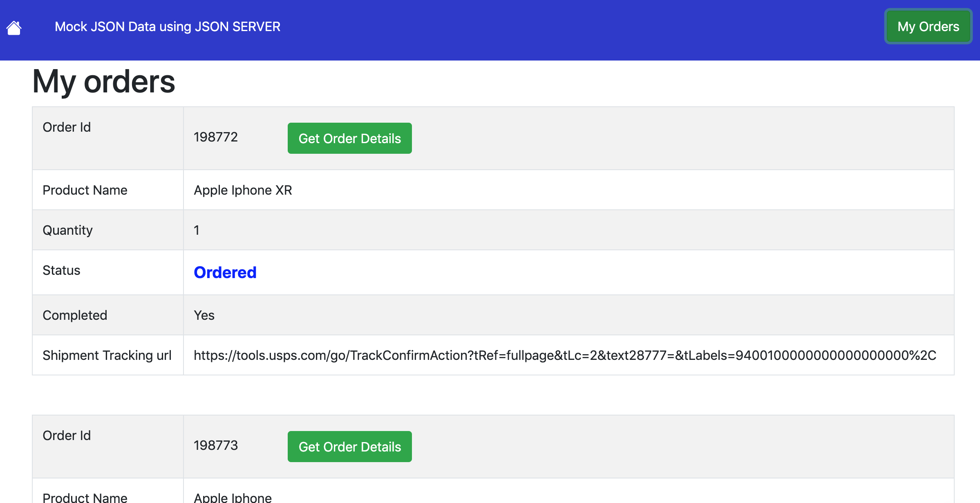Click the Completed row label
The image size is (980, 503).
[75, 315]
